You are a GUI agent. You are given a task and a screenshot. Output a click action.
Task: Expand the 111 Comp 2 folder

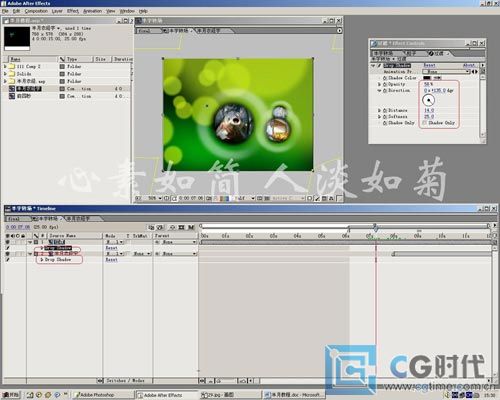pos(5,66)
